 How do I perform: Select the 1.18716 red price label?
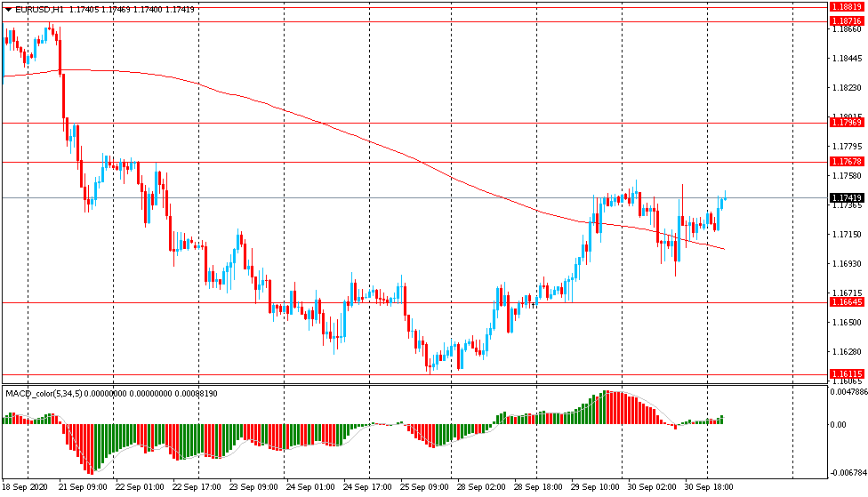[847, 21]
